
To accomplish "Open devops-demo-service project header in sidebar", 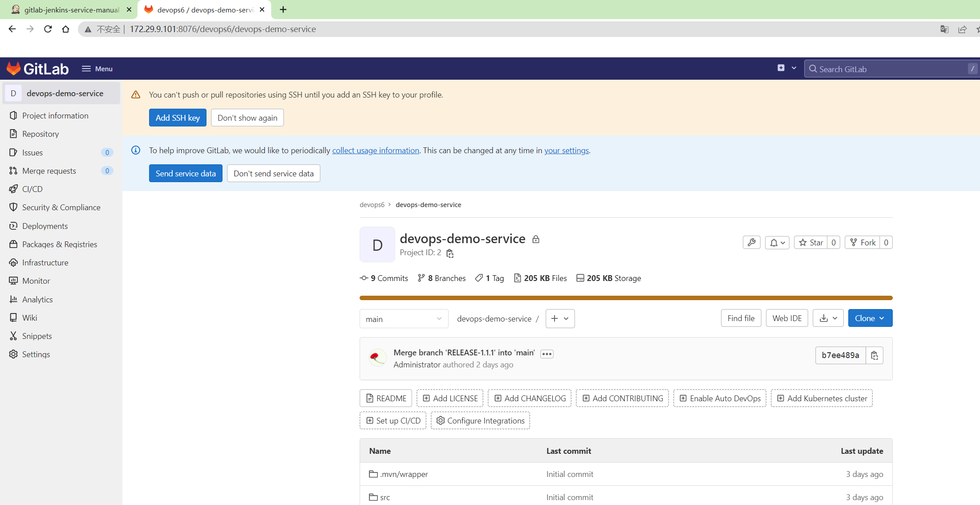I will coord(61,93).
